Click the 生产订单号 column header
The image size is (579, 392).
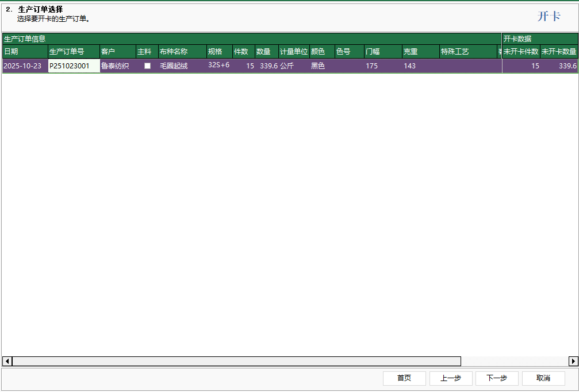pyautogui.click(x=74, y=52)
